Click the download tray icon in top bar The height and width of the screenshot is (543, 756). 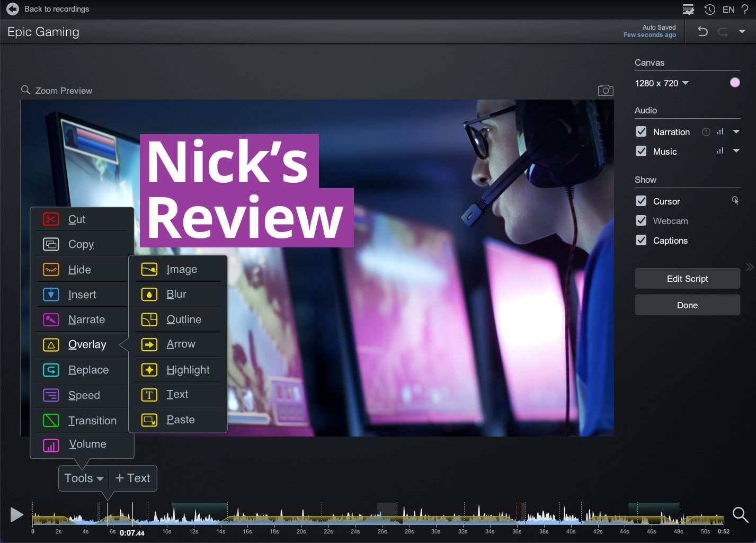[x=688, y=9]
